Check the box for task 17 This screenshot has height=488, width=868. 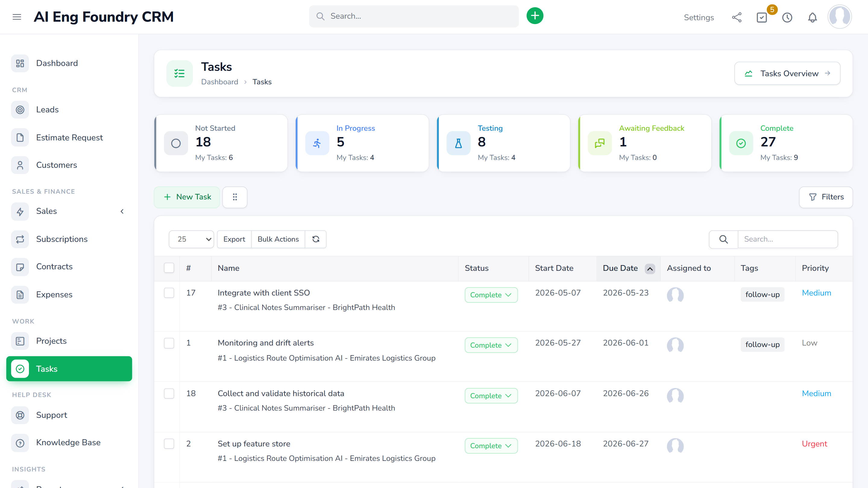click(x=169, y=293)
